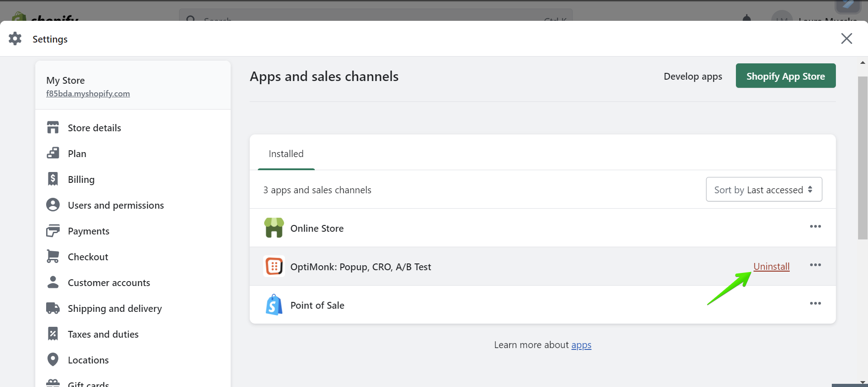This screenshot has width=868, height=387.
Task: Open more options for Online Store
Action: point(816,226)
